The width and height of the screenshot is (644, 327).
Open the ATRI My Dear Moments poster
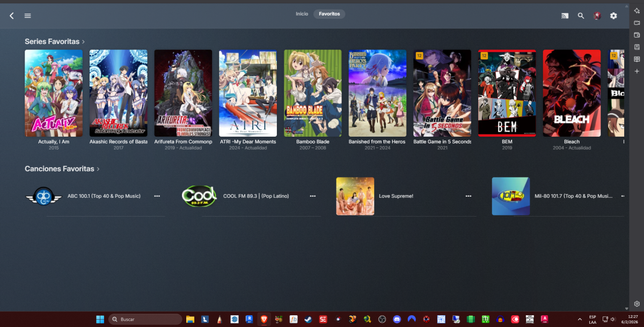[x=248, y=93]
